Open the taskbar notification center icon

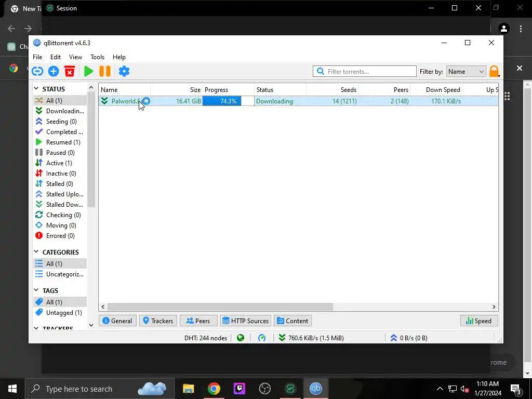[516, 389]
